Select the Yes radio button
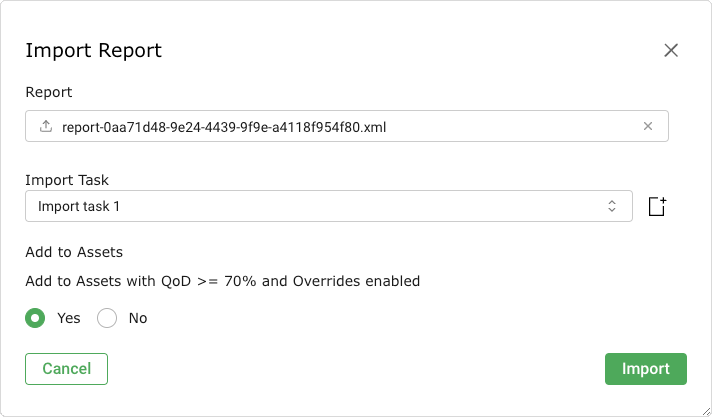Viewport: 712px width, 417px height. coord(36,318)
